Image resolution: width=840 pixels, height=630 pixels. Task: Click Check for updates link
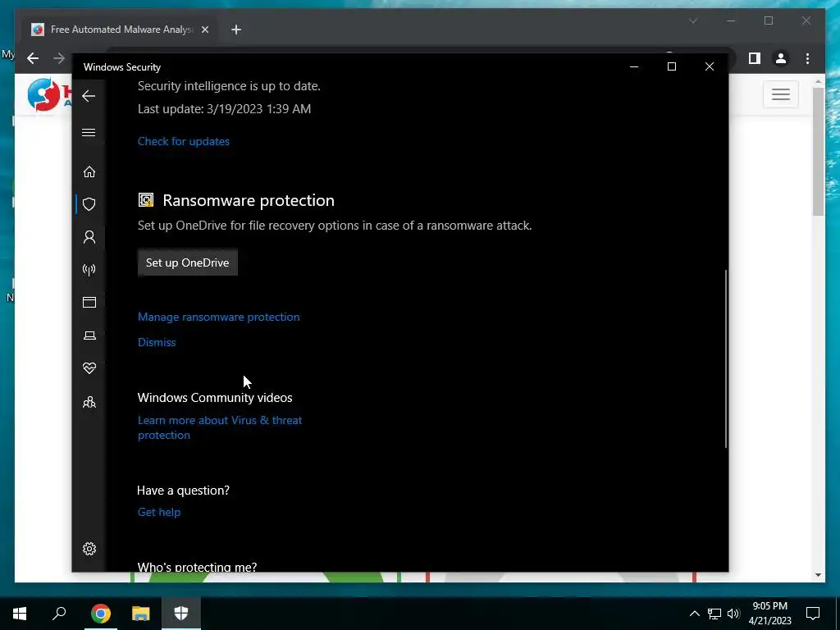183,141
